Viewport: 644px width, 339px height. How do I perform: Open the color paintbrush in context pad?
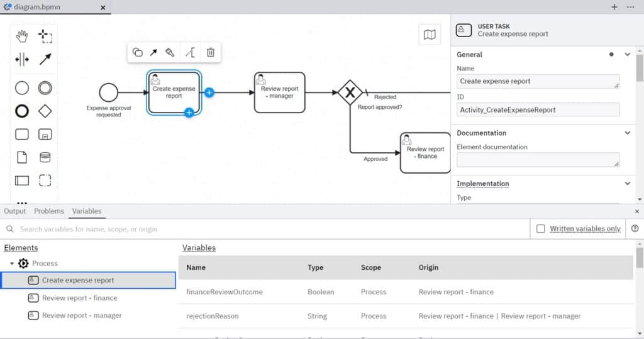tap(170, 53)
